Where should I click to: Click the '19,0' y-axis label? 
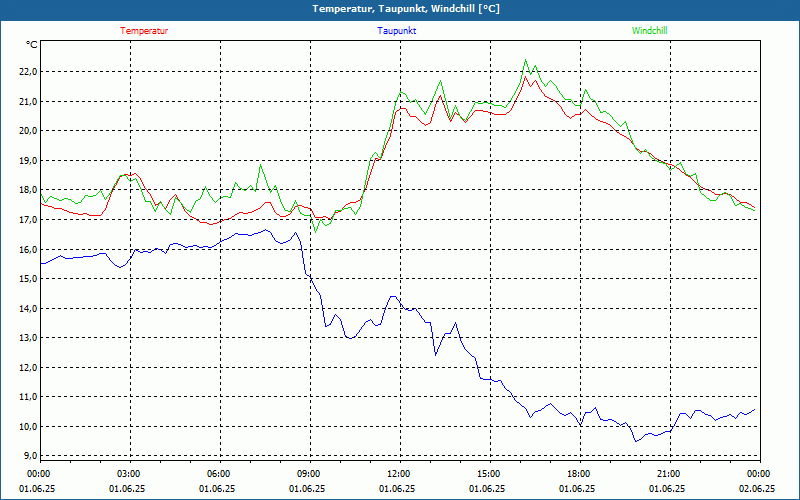pos(28,161)
